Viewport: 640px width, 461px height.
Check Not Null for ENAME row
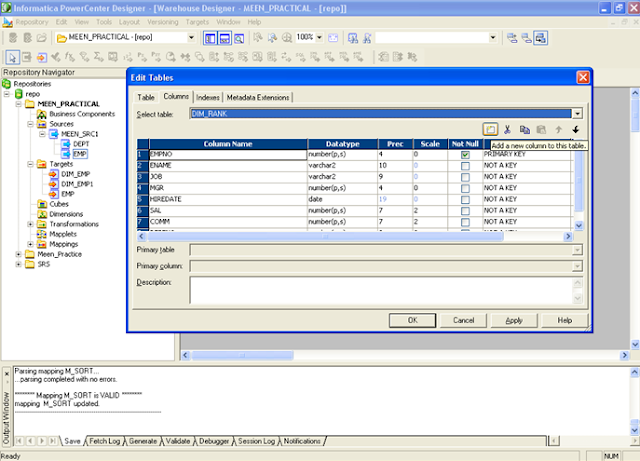tap(465, 166)
